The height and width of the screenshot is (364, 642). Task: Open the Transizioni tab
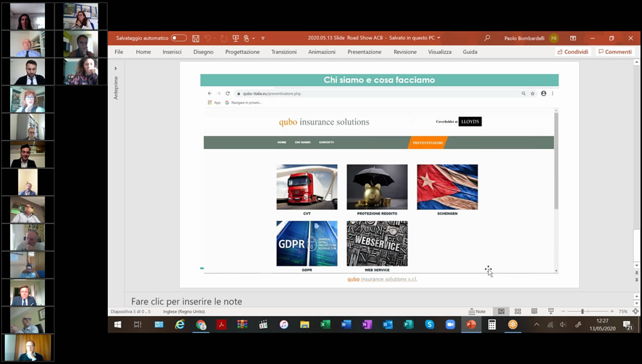pos(284,51)
